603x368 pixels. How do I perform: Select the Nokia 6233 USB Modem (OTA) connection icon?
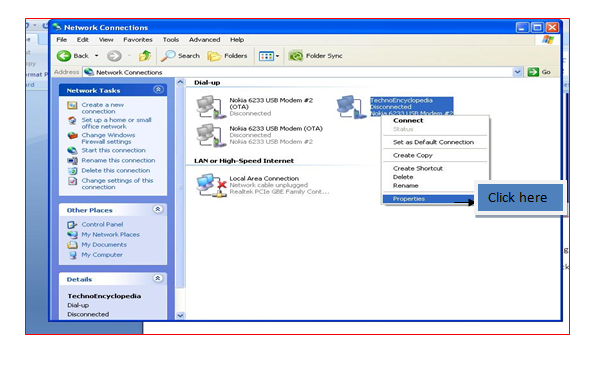[211, 135]
